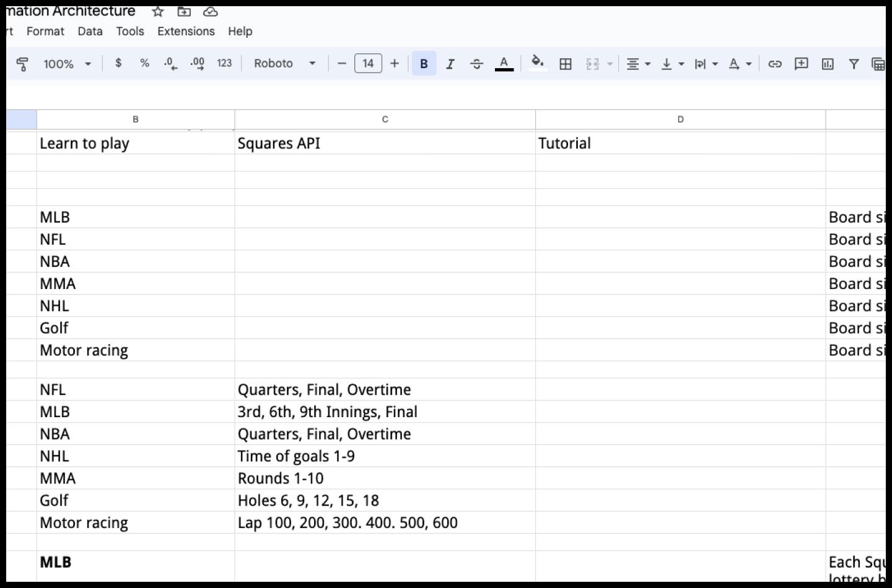Select 'Lap 100, 200, 300. 400. 500, 600' cell

(385, 523)
